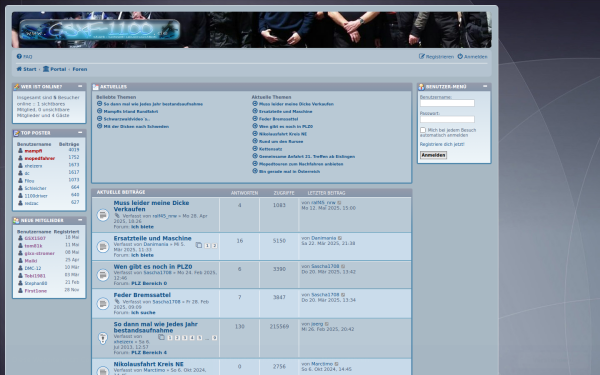Open forum PLZ Bereich 0
The height and width of the screenshot is (375, 600).
(149, 284)
